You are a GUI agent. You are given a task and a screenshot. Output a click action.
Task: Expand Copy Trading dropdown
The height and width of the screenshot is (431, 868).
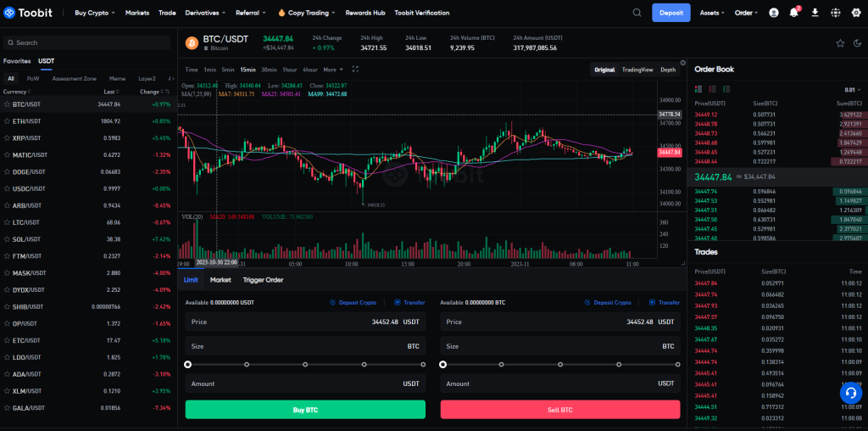tap(307, 13)
